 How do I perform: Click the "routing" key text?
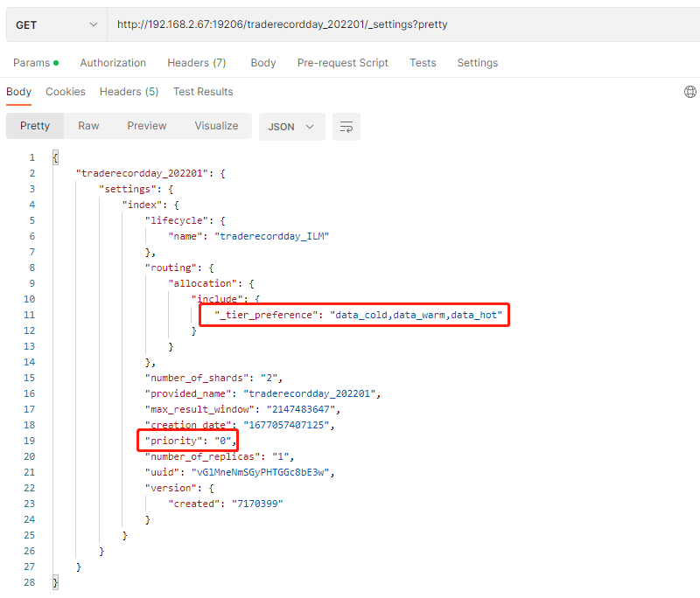click(x=171, y=268)
